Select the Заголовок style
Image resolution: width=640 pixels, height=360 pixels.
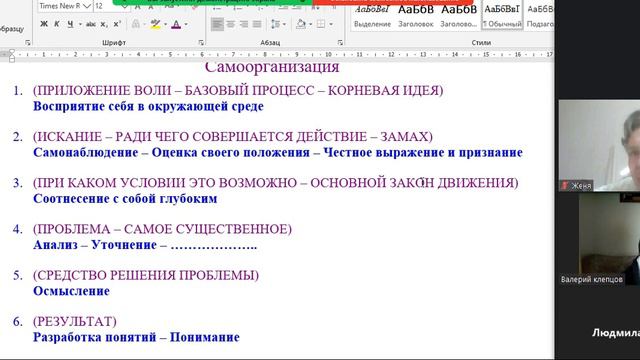point(416,16)
